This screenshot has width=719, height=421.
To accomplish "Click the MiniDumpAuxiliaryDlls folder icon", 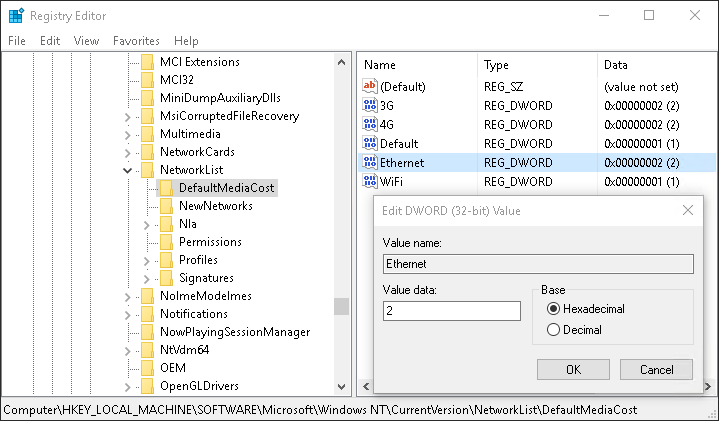I will [148, 98].
